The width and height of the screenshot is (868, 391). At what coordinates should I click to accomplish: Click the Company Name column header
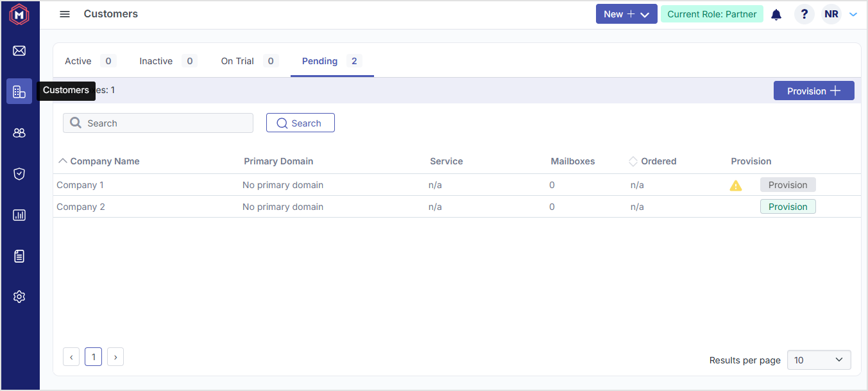coord(105,161)
